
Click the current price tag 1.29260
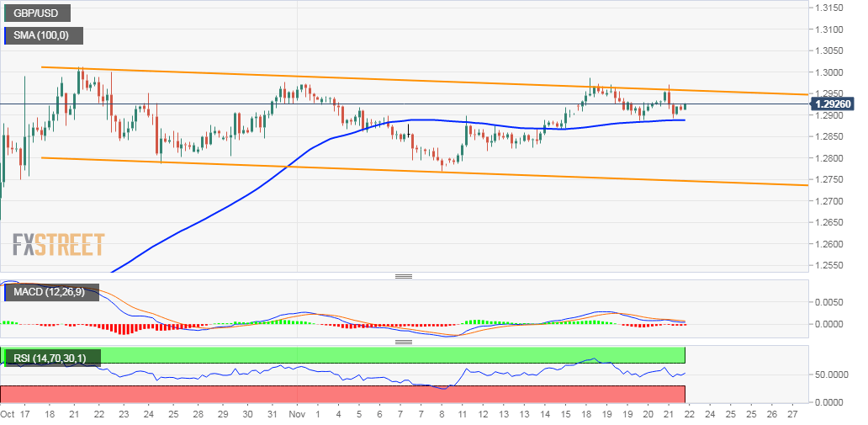tap(832, 104)
